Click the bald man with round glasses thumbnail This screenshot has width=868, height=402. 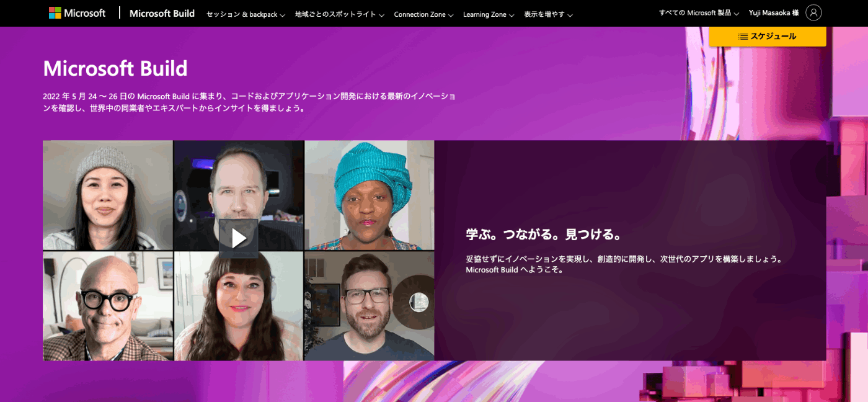point(108,306)
